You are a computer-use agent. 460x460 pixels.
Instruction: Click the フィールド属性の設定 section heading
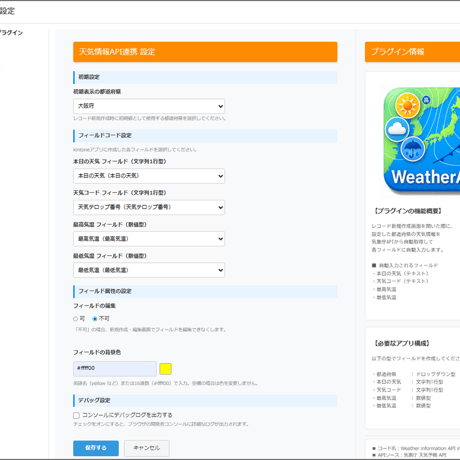pyautogui.click(x=205, y=291)
